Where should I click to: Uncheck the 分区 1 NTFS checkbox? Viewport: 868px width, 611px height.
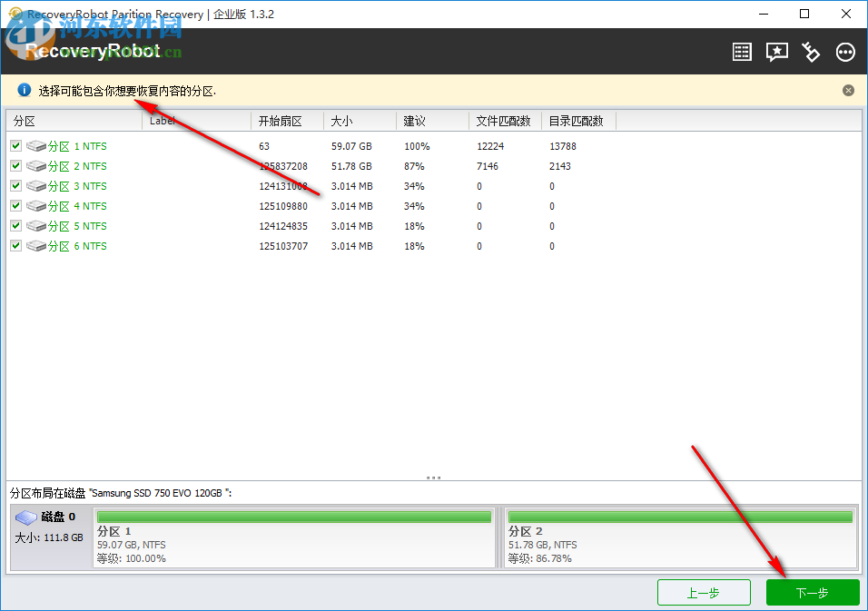click(15, 145)
